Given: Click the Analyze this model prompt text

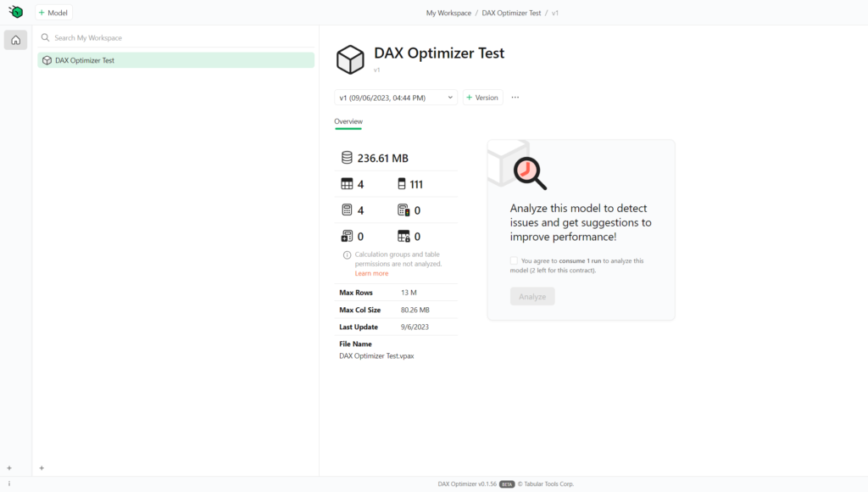Looking at the screenshot, I should point(581,222).
